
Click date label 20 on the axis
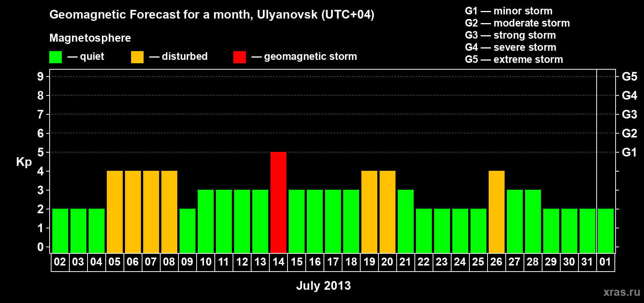coord(387,262)
